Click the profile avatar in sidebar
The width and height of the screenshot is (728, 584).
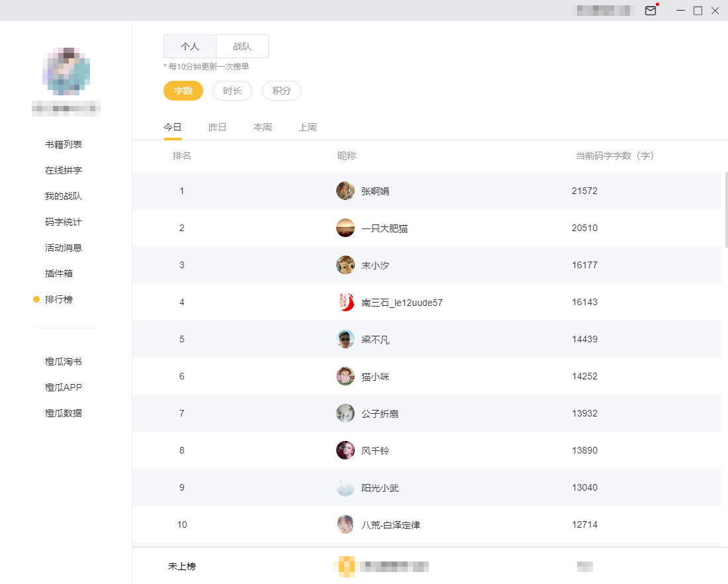[66, 70]
